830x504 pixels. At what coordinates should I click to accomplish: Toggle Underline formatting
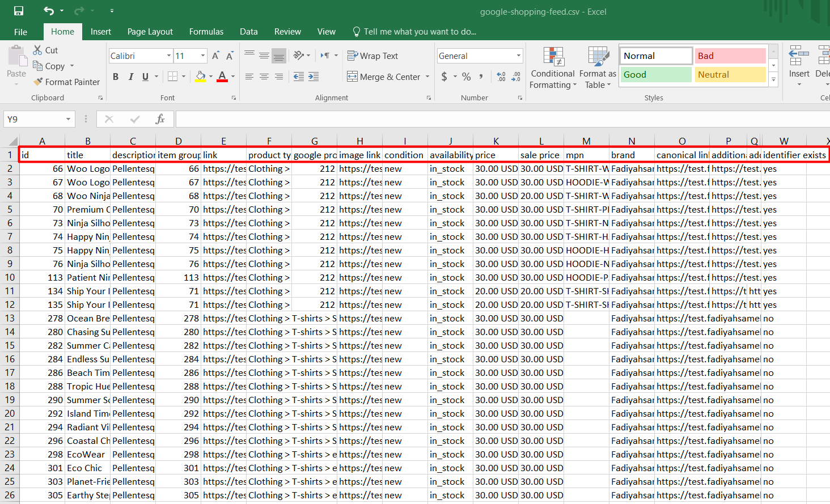146,77
